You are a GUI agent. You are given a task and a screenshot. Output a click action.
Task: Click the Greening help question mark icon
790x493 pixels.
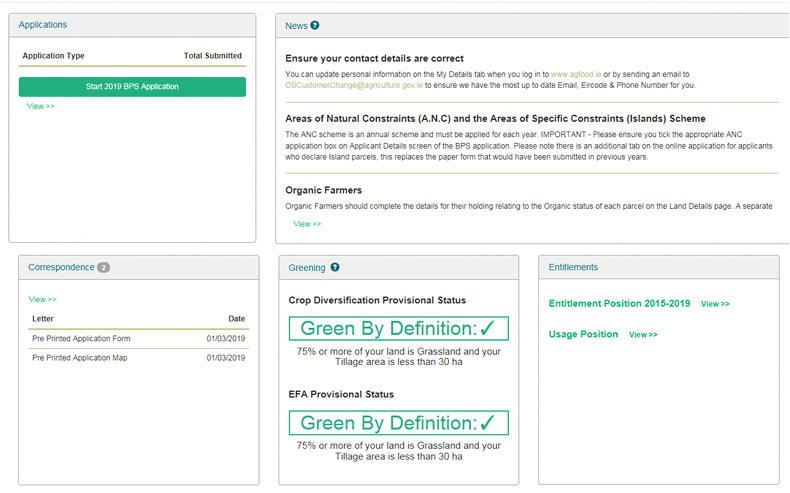(335, 267)
